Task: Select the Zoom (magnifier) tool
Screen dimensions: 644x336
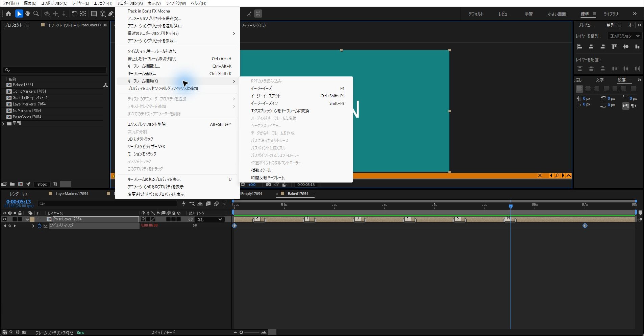Action: point(36,14)
